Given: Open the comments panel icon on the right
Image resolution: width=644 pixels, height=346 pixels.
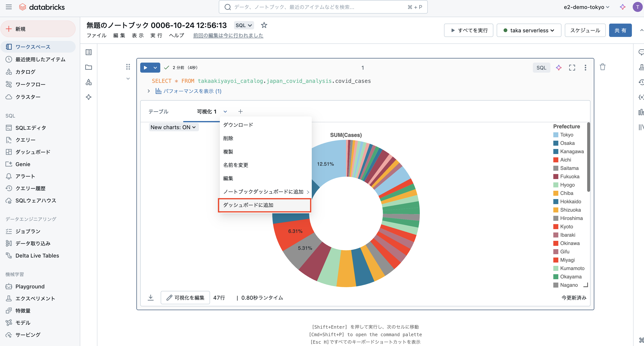Looking at the screenshot, I should [641, 52].
